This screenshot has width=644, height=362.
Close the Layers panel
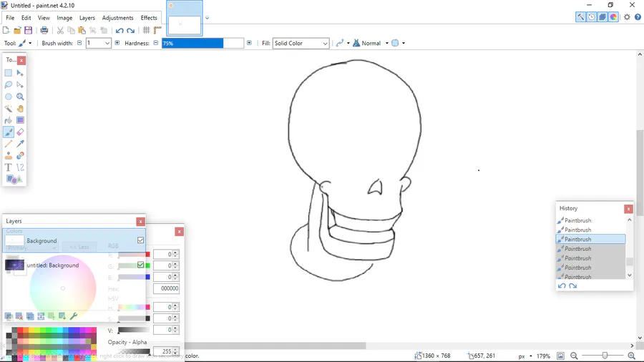tap(140, 222)
